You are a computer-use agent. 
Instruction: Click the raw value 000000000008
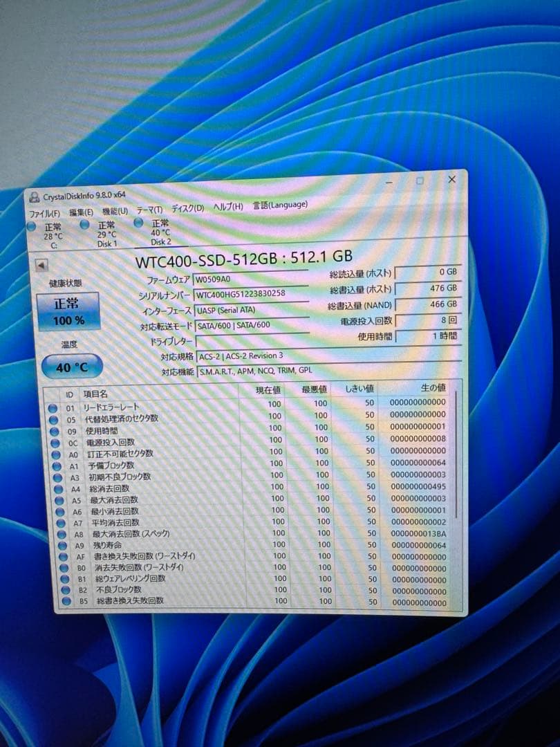point(418,439)
